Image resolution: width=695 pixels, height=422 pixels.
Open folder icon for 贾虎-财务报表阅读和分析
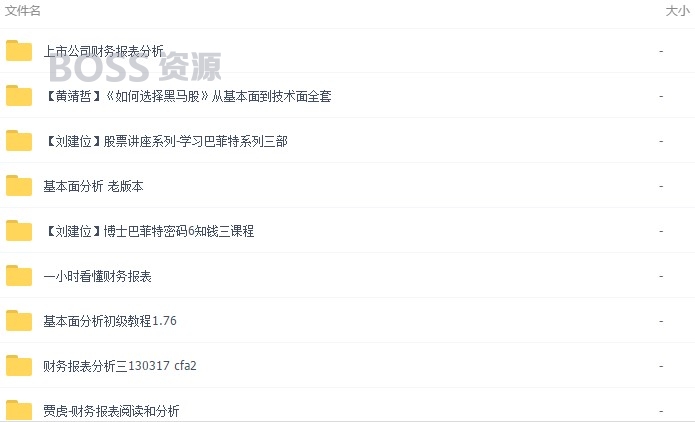pyautogui.click(x=19, y=410)
